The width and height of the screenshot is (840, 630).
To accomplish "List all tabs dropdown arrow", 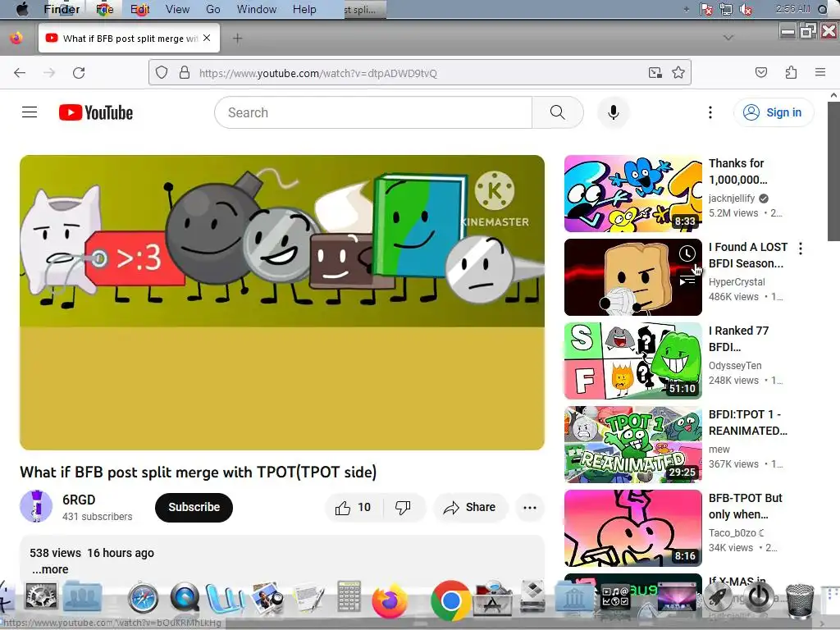I will point(728,38).
